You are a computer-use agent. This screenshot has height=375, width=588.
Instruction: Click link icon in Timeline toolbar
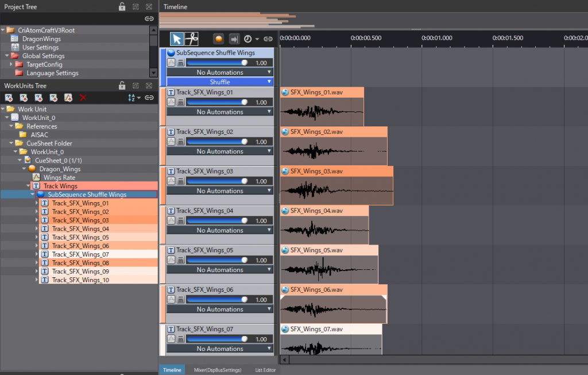click(268, 39)
